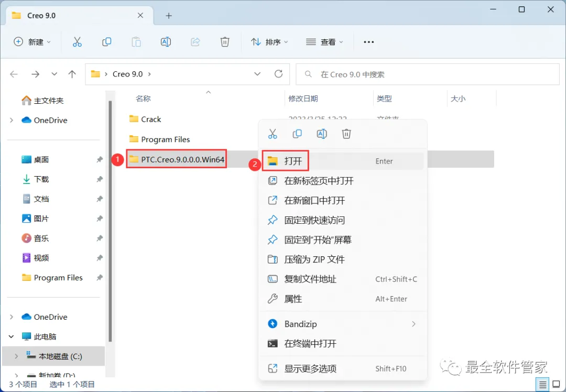
Task: Open the 排序 sort dropdown
Action: (x=270, y=42)
